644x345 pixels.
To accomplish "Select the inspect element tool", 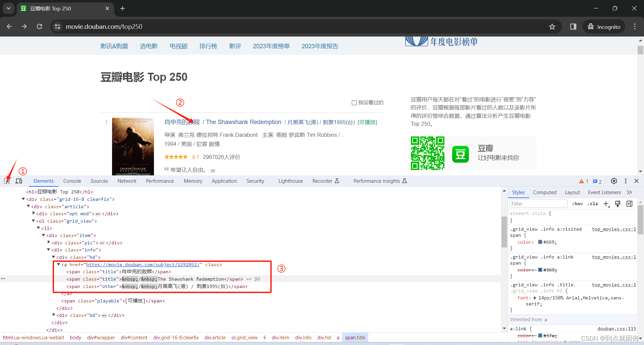I will coord(7,181).
